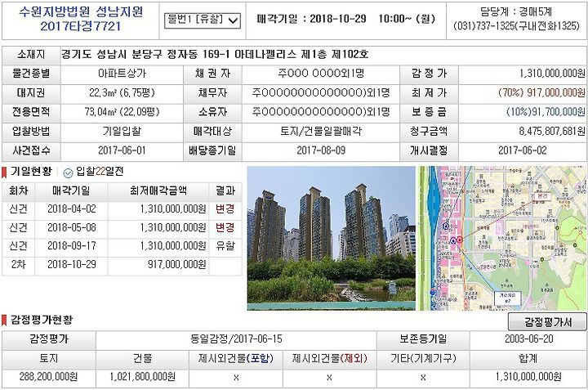This screenshot has height=390, width=588.
Task: Click the building value 1,021,800,000원
Action: (142, 376)
